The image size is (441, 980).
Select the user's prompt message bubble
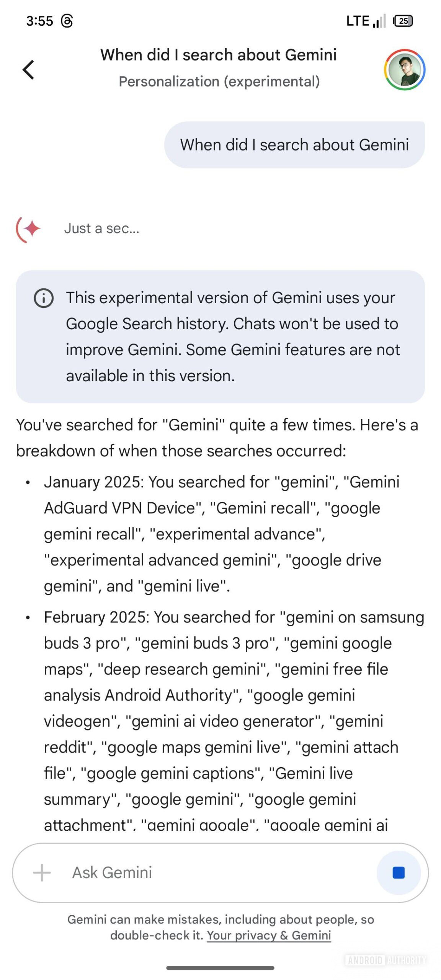(x=294, y=145)
